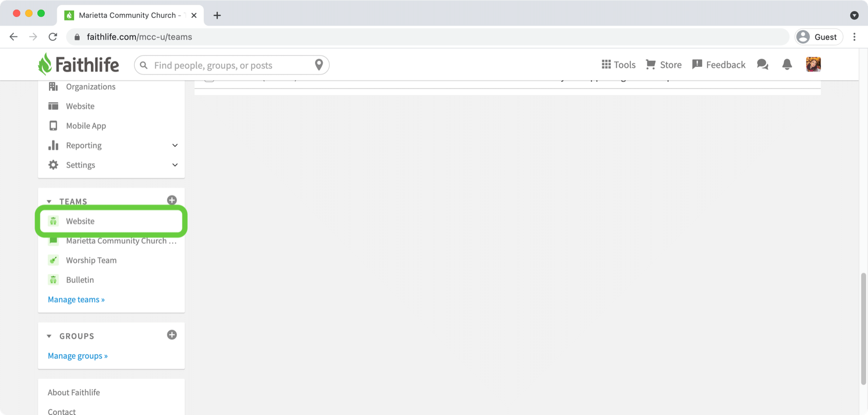868x415 pixels.
Task: Click the Reporting bar chart icon
Action: 53,145
